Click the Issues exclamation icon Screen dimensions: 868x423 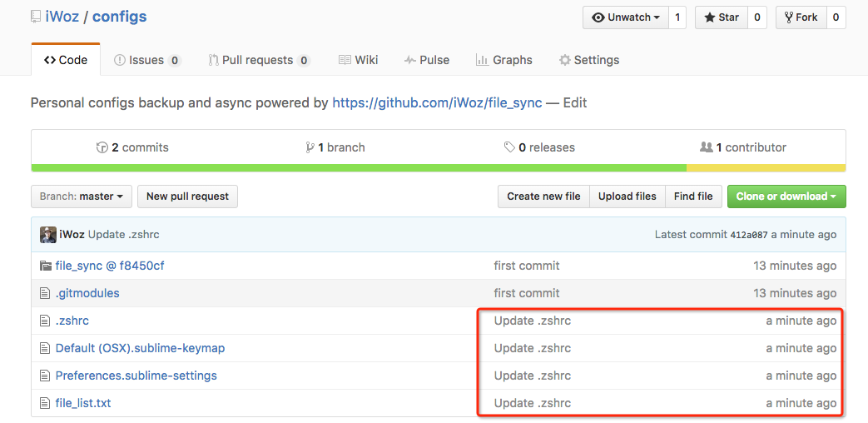click(x=120, y=60)
